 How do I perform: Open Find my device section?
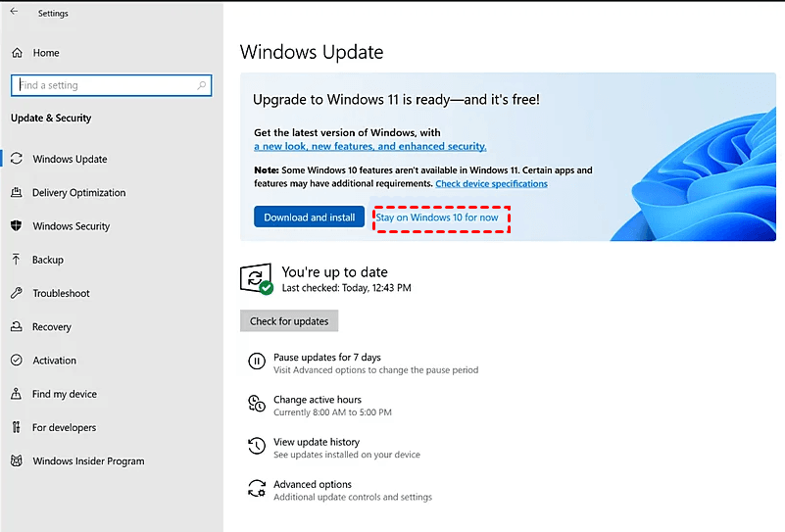pyautogui.click(x=65, y=394)
